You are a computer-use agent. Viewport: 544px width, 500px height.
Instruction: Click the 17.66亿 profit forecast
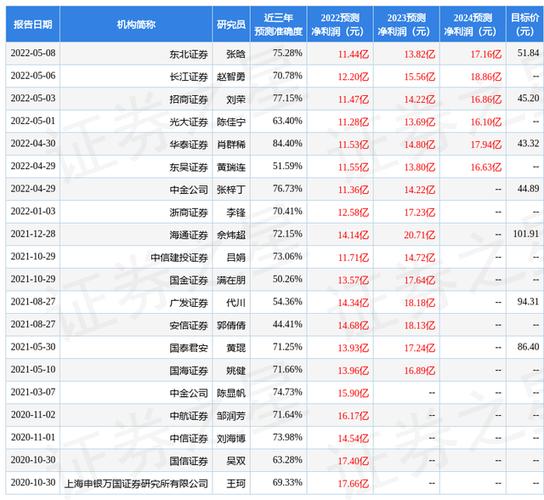pos(353,484)
